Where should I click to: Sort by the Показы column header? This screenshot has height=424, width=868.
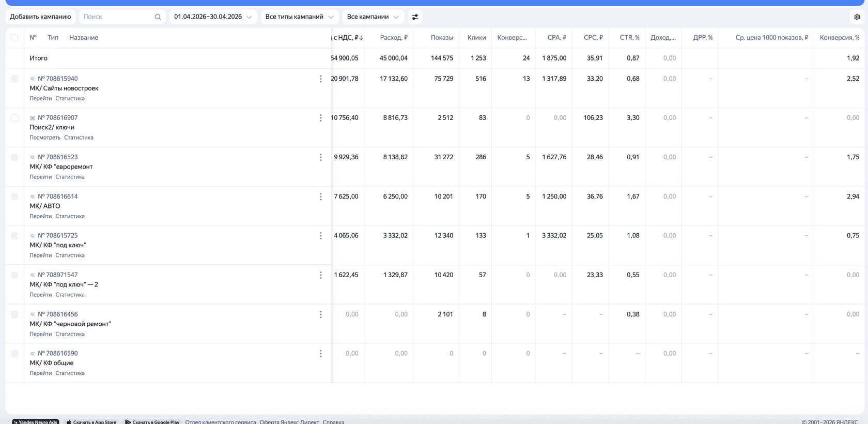442,38
